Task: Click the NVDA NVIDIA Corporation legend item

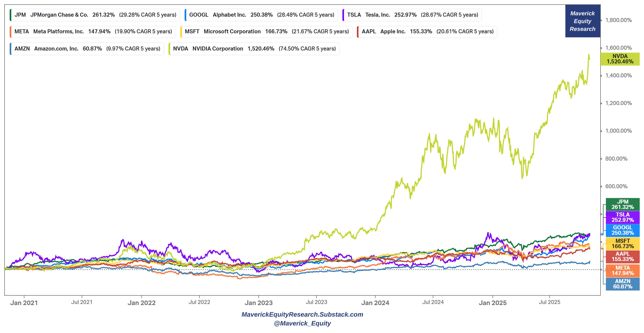Action: pyautogui.click(x=254, y=49)
